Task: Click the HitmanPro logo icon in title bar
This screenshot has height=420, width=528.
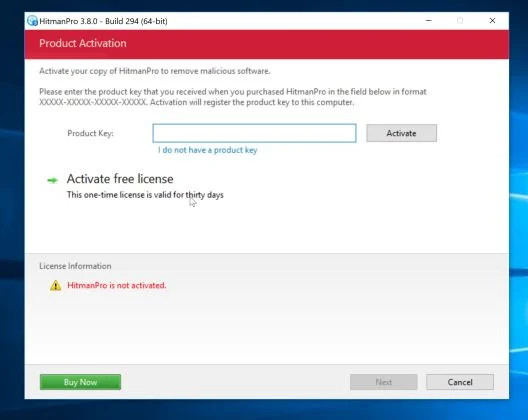Action: (x=33, y=21)
